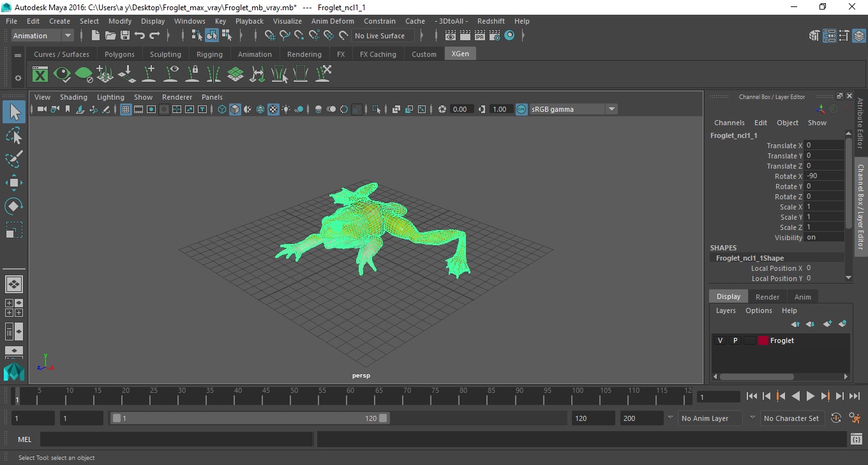Switch to the Rigging shelf tab
This screenshot has width=868, height=465.
(x=209, y=54)
